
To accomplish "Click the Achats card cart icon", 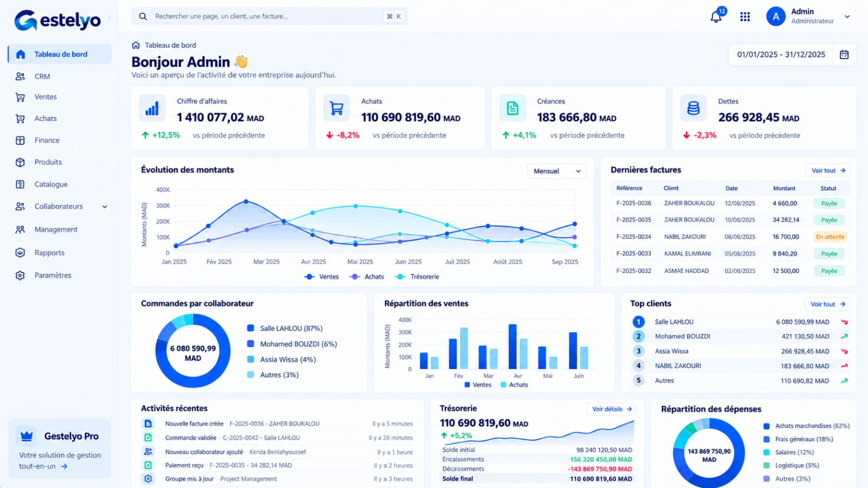I will [x=336, y=108].
